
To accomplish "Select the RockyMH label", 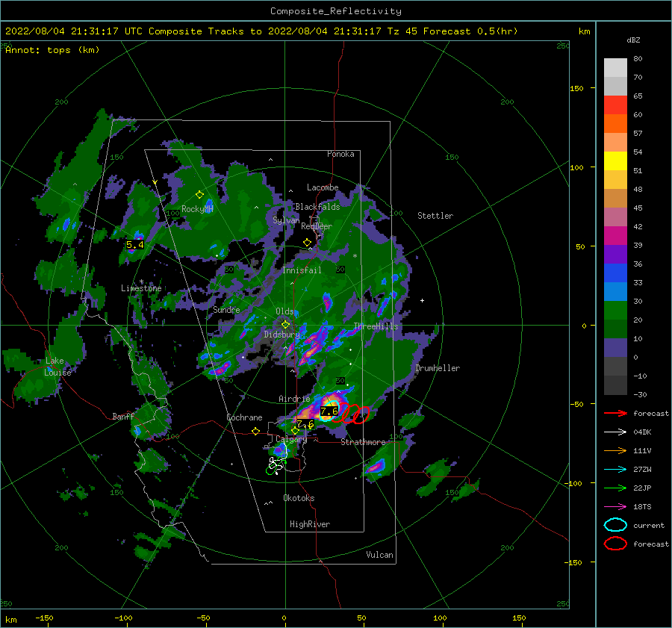I will 197,209.
